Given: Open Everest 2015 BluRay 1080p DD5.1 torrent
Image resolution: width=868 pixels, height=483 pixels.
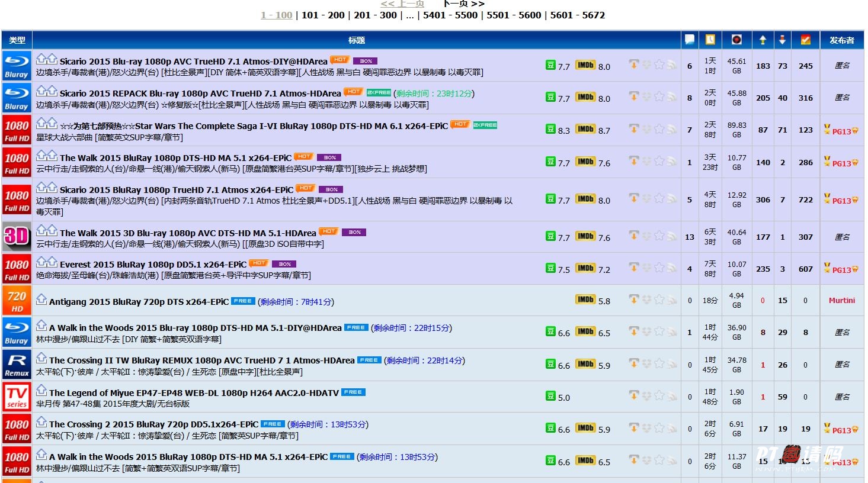Looking at the screenshot, I should tap(153, 264).
